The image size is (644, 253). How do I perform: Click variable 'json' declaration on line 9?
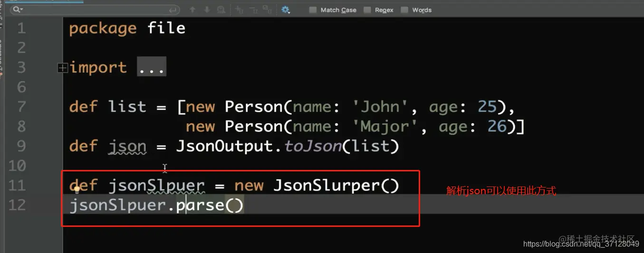click(127, 147)
